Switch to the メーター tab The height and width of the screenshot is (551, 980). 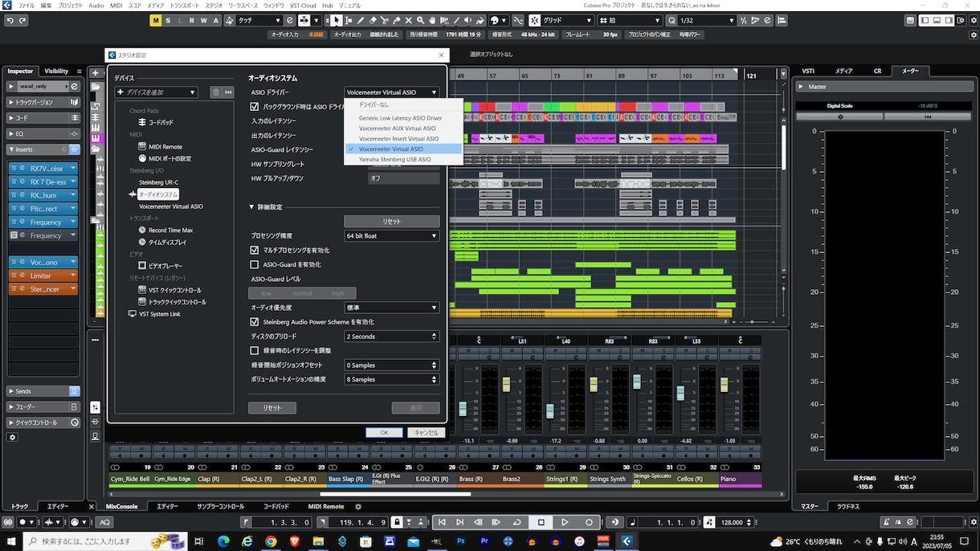(909, 71)
